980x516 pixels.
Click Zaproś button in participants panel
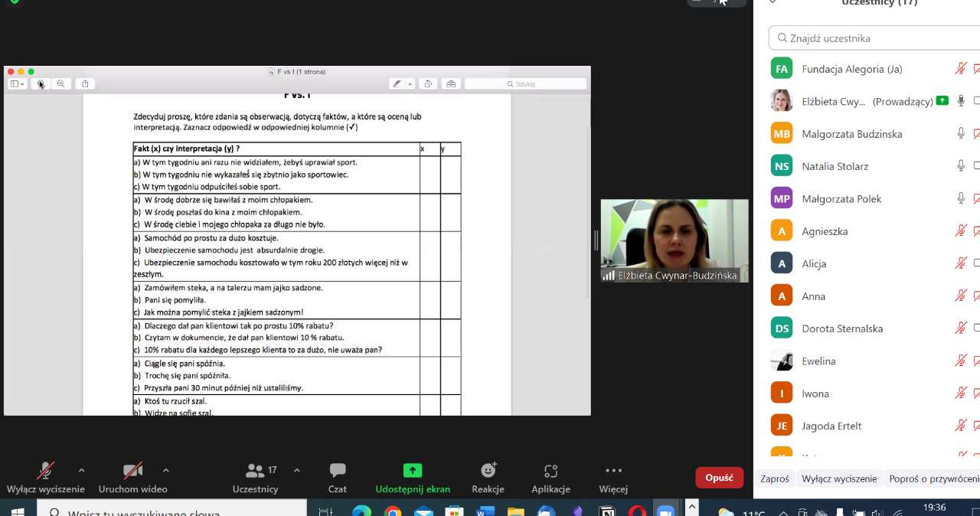[x=775, y=478]
